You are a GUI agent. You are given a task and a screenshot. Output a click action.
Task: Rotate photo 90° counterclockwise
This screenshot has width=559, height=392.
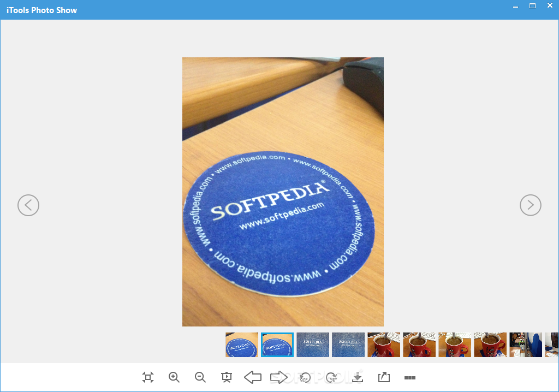click(x=305, y=377)
